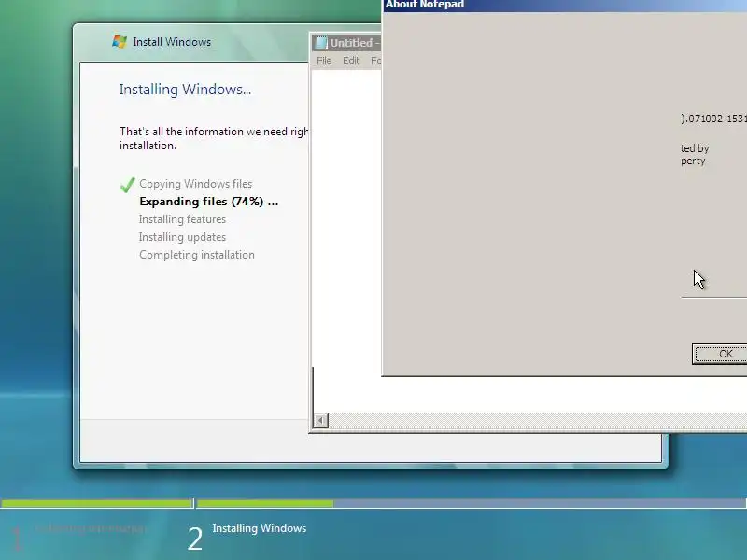Click the 'Install Windows' window title
The height and width of the screenshot is (560, 747).
(172, 42)
